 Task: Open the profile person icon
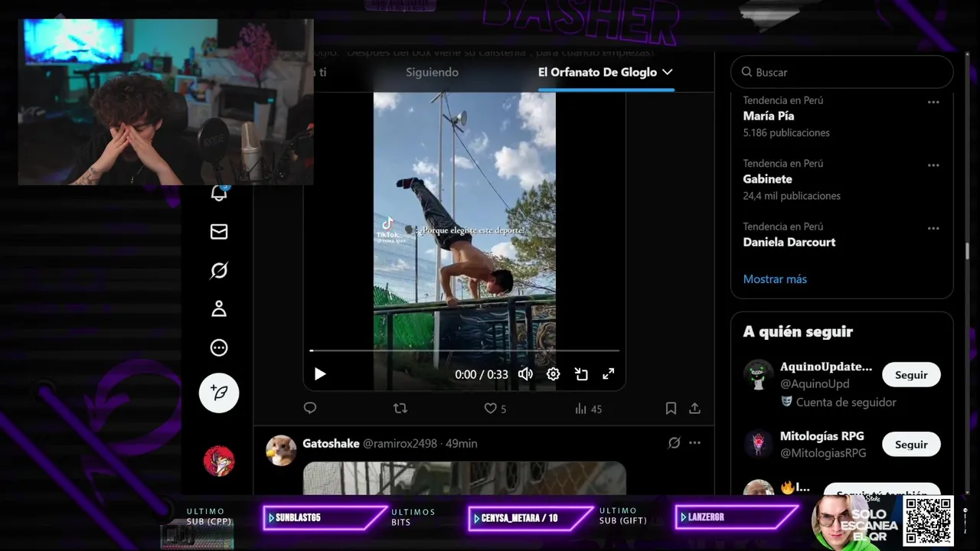click(x=219, y=308)
